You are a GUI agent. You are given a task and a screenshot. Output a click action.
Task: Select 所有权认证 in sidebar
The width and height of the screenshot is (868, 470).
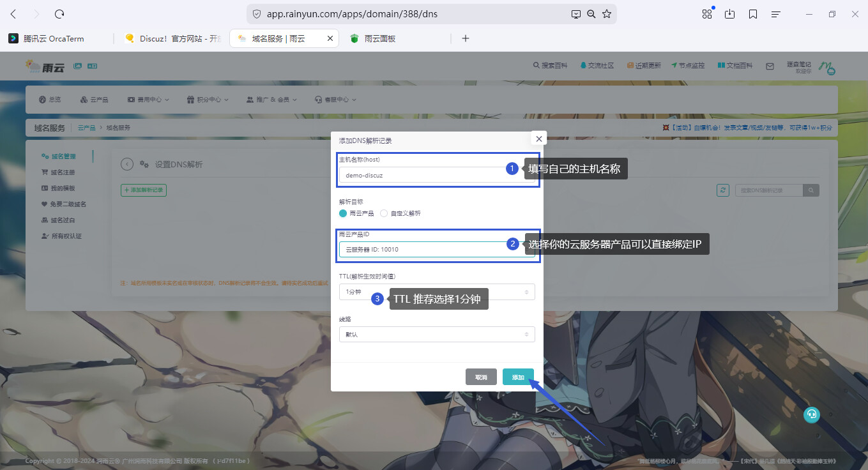point(62,236)
